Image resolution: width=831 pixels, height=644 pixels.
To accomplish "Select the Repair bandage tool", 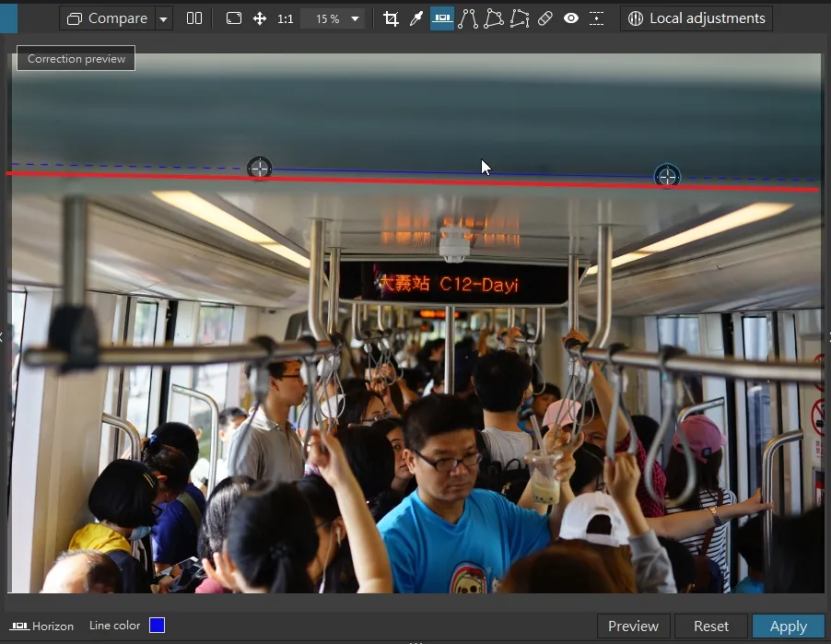I will pos(545,19).
